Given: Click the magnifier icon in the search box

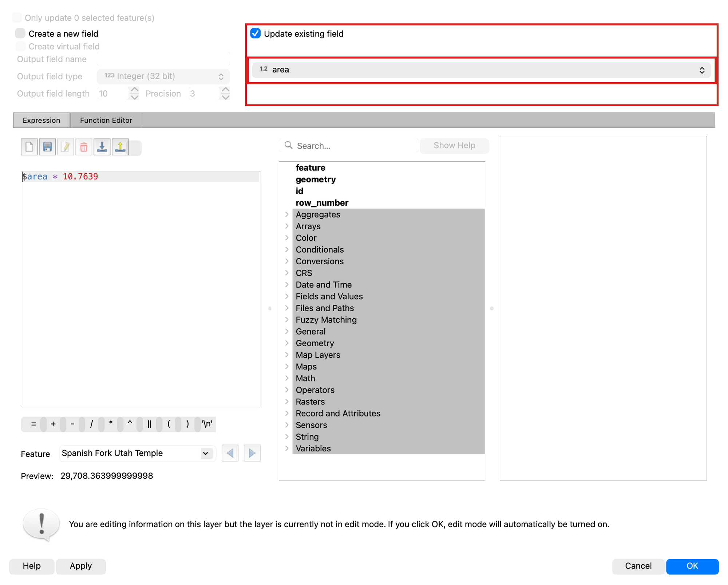Looking at the screenshot, I should [x=289, y=145].
